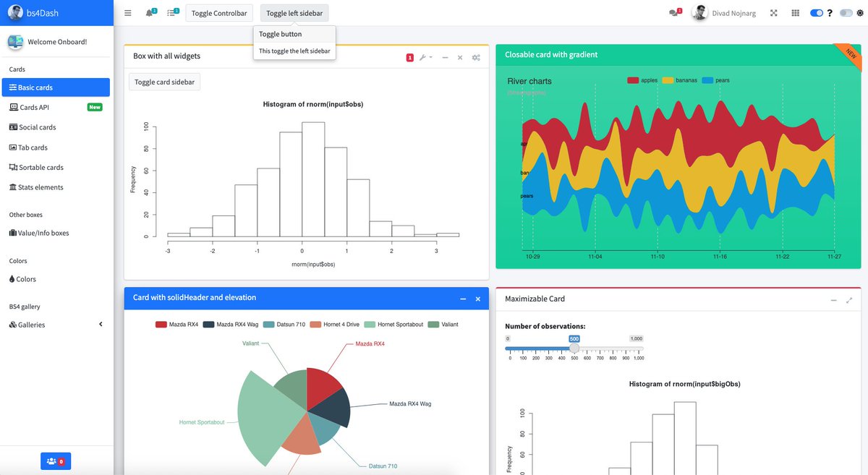This screenshot has height=475, width=868.
Task: Click the question mark help icon
Action: (830, 13)
